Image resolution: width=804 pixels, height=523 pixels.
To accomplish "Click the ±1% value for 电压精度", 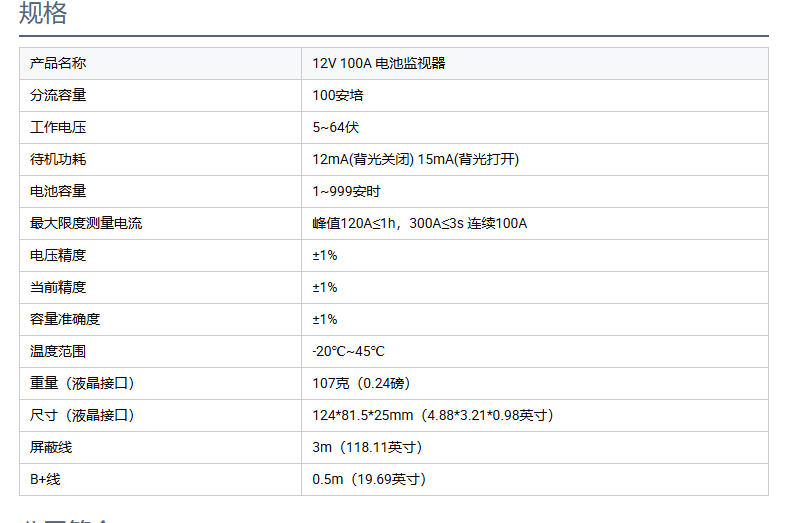I will [325, 255].
